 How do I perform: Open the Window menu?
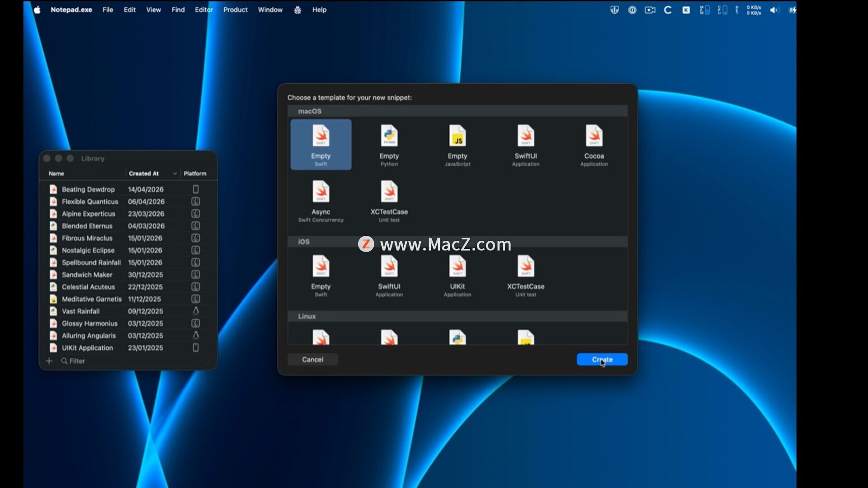(270, 10)
